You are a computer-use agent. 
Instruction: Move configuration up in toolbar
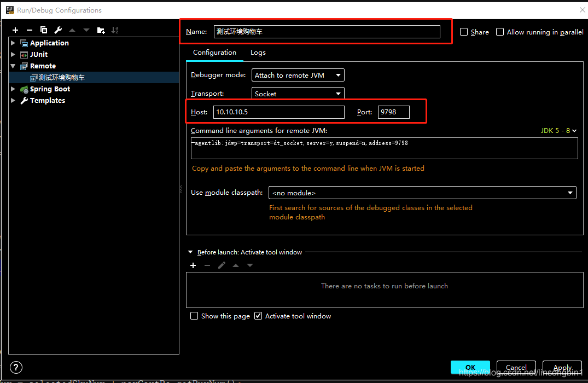(72, 30)
